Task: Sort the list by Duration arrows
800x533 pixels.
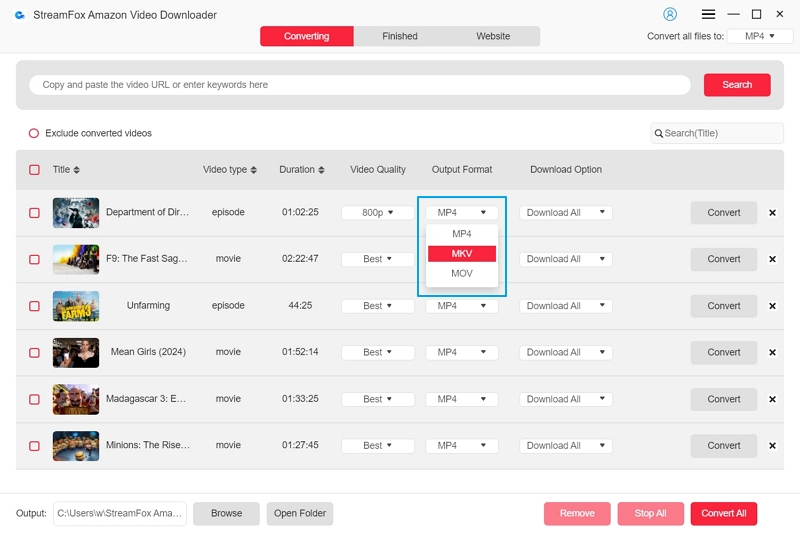Action: [x=321, y=170]
